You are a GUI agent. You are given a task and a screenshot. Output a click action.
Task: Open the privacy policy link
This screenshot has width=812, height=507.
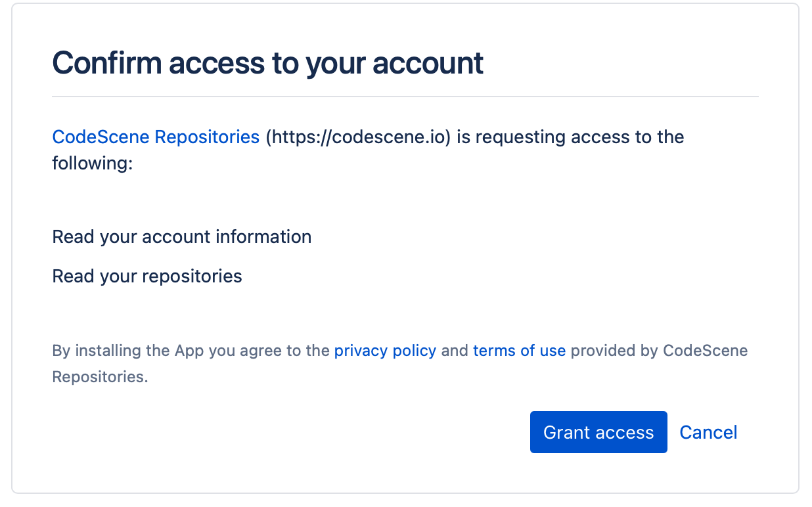pyautogui.click(x=385, y=351)
